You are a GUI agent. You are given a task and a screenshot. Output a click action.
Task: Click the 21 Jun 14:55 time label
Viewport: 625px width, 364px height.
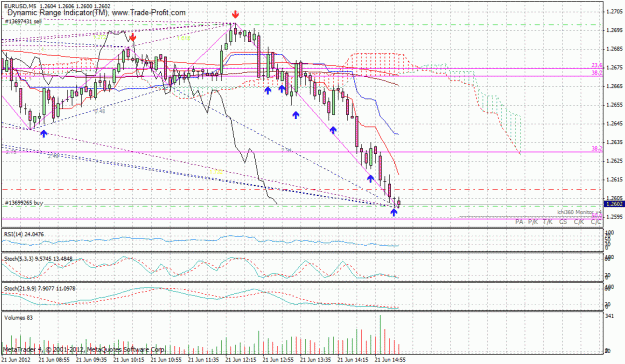point(390,360)
